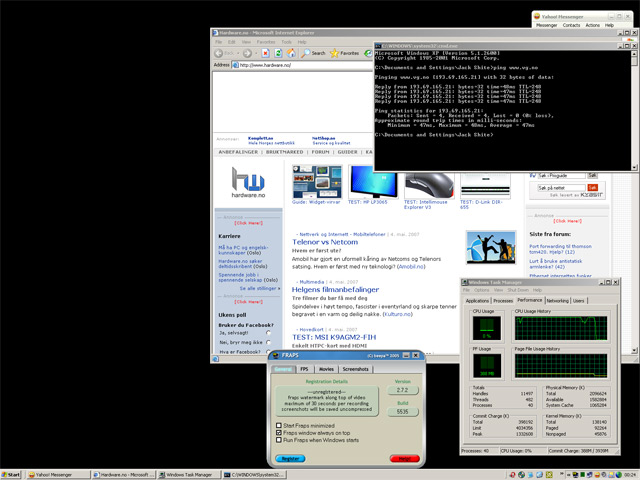Screen dimensions: 640x480
Task: Select 'Nei, bryr meg ikke' poll radio button
Action: pyautogui.click(x=268, y=342)
